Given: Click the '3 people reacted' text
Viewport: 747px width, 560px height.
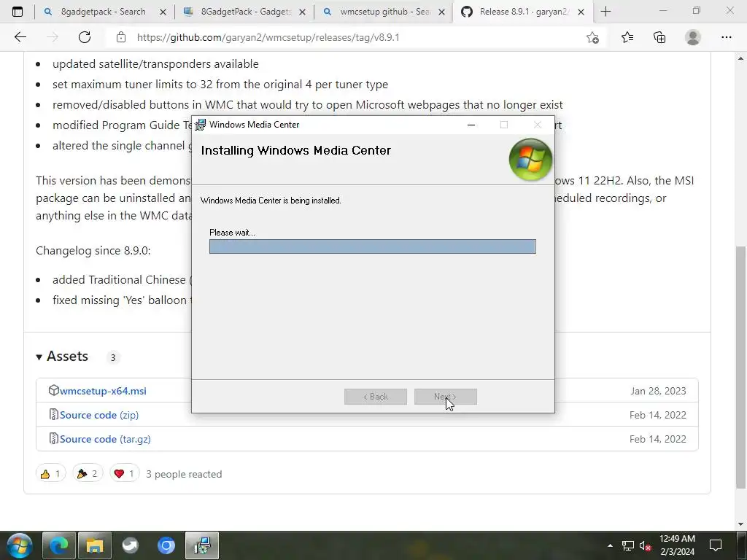Looking at the screenshot, I should 184,474.
